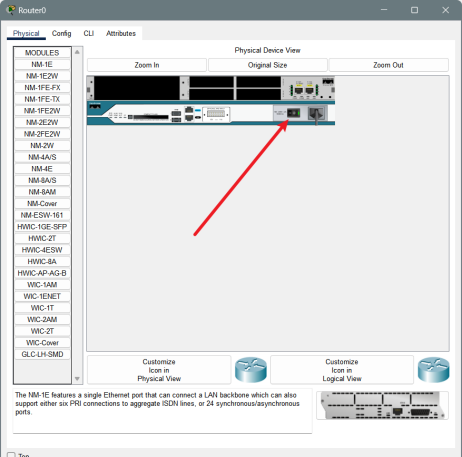Screen dimensions: 462x457
Task: Open the Config tab
Action: point(61,33)
